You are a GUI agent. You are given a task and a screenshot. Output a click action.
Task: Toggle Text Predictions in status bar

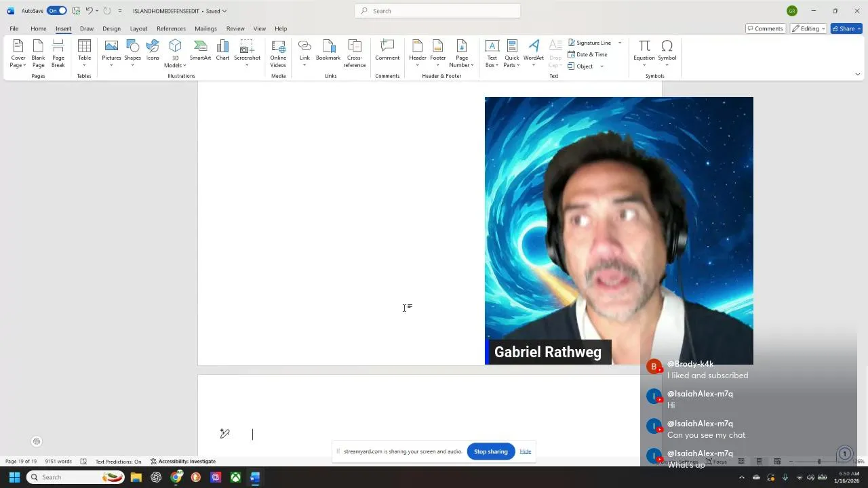click(119, 462)
